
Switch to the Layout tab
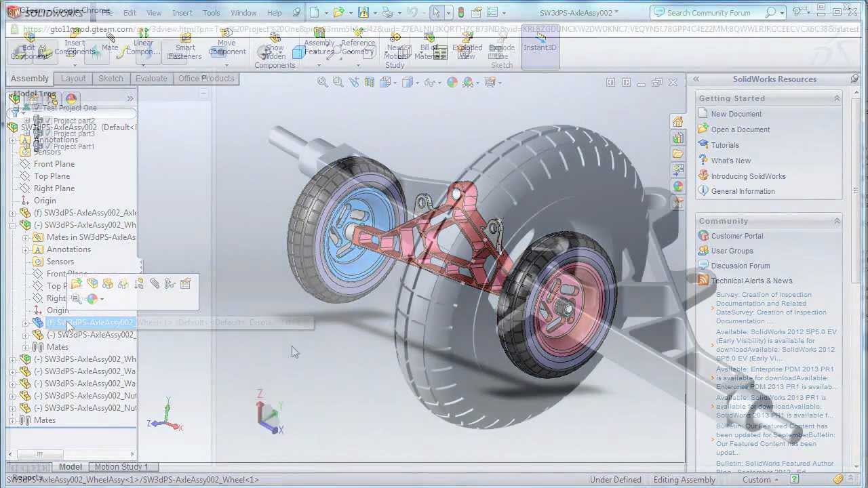click(73, 79)
